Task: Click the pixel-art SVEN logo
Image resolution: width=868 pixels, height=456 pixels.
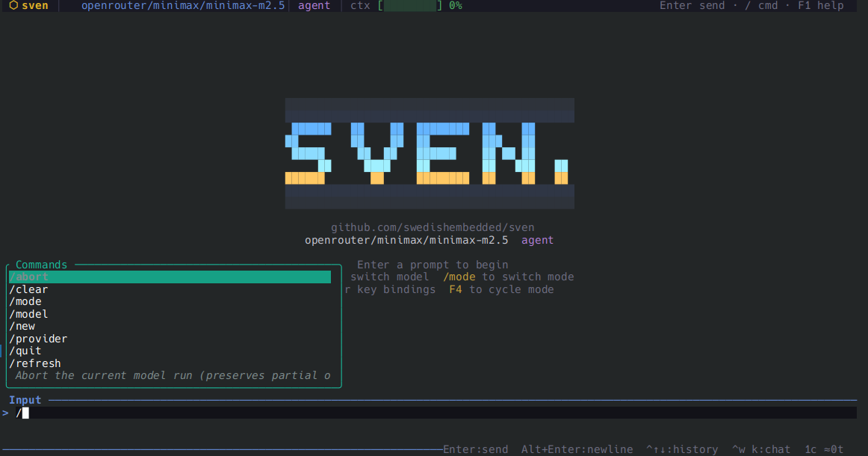Action: 429,152
